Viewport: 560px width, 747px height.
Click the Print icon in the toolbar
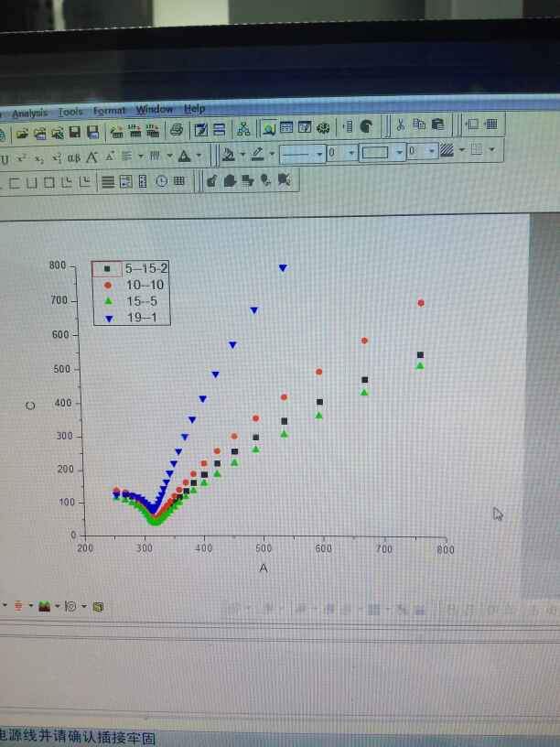coord(177,130)
